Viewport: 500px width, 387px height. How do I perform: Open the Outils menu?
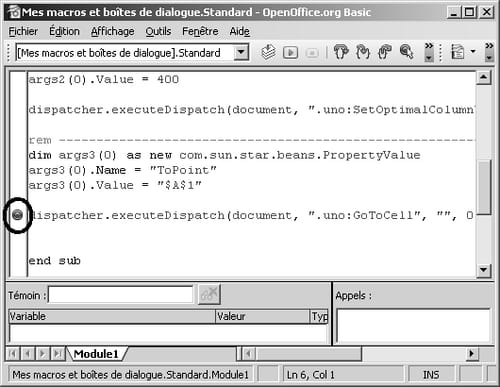tap(158, 31)
